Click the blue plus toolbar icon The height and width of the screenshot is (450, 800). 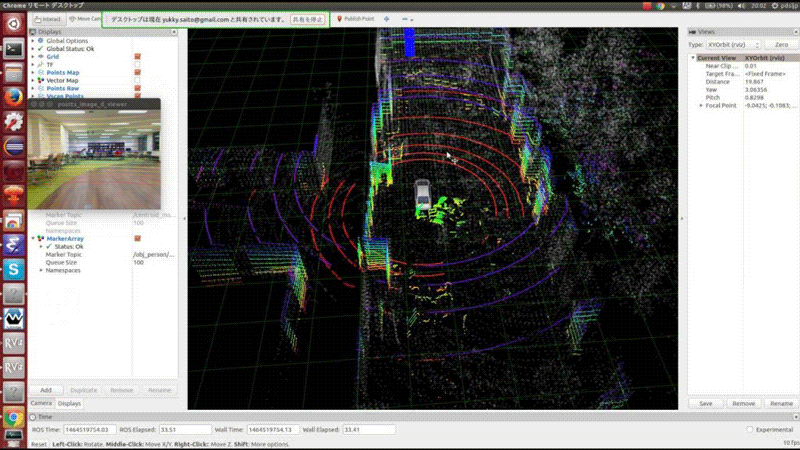pyautogui.click(x=387, y=19)
